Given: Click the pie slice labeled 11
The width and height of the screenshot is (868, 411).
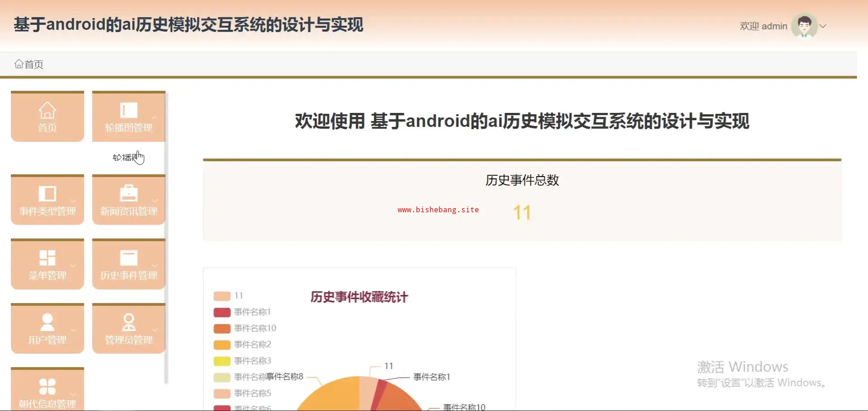Looking at the screenshot, I should pos(368,393).
